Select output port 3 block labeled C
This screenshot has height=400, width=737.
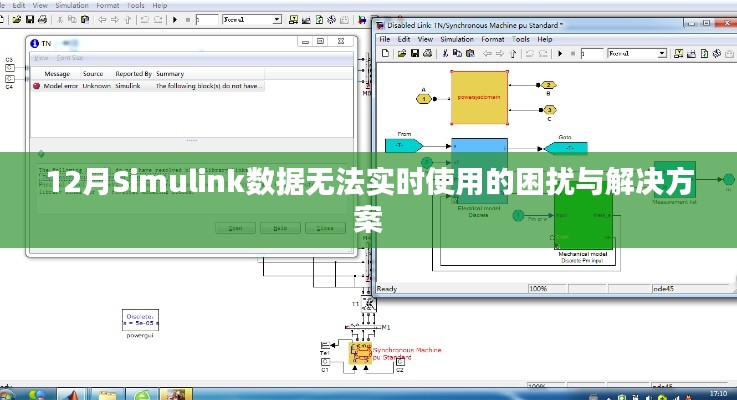pos(549,110)
